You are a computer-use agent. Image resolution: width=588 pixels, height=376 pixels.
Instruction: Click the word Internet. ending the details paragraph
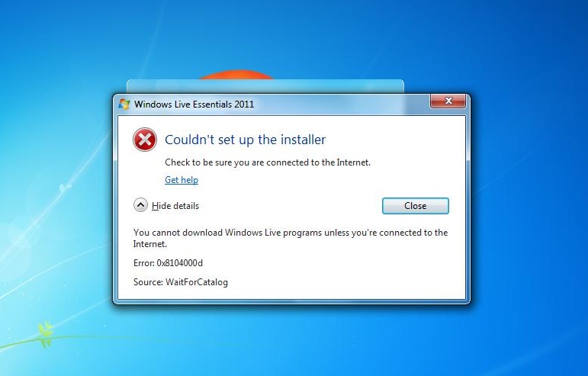(x=150, y=244)
